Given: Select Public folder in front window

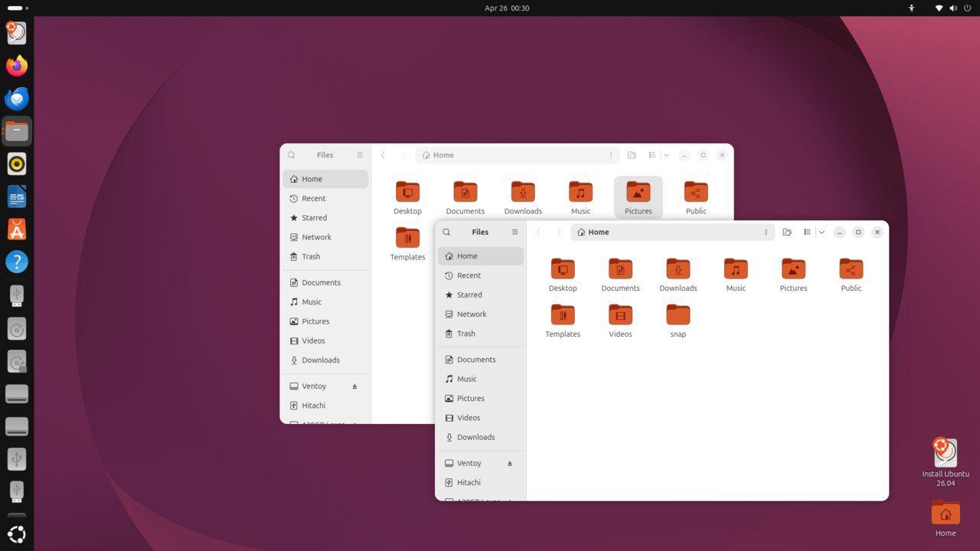Looking at the screenshot, I should coord(851,275).
